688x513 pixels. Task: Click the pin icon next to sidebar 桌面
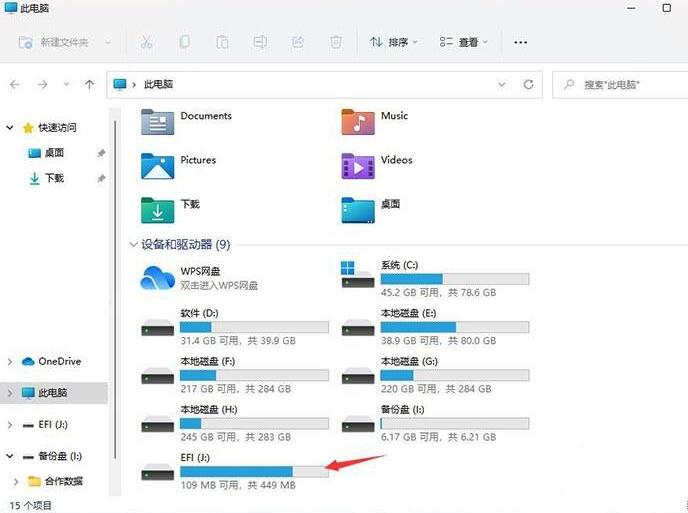tap(101, 153)
